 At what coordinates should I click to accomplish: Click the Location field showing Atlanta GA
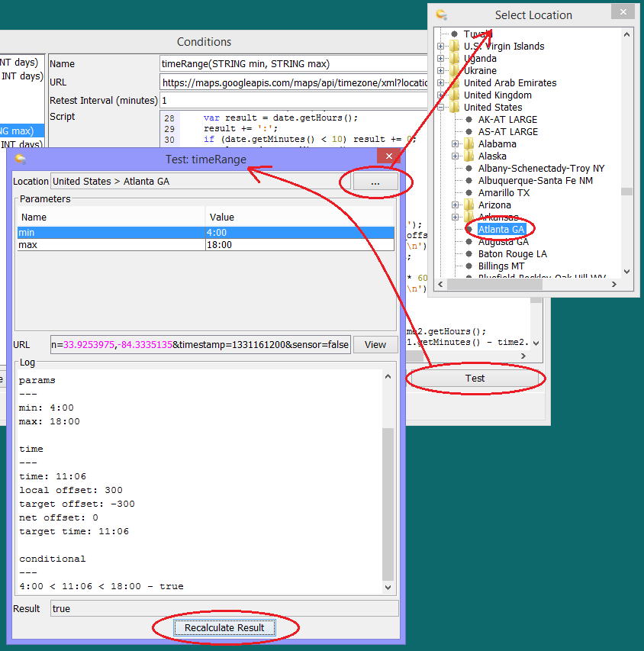click(201, 182)
